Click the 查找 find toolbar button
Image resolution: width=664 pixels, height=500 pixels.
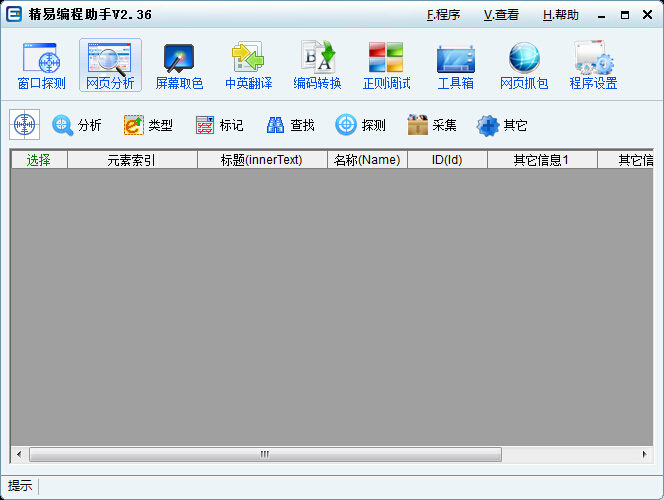290,125
